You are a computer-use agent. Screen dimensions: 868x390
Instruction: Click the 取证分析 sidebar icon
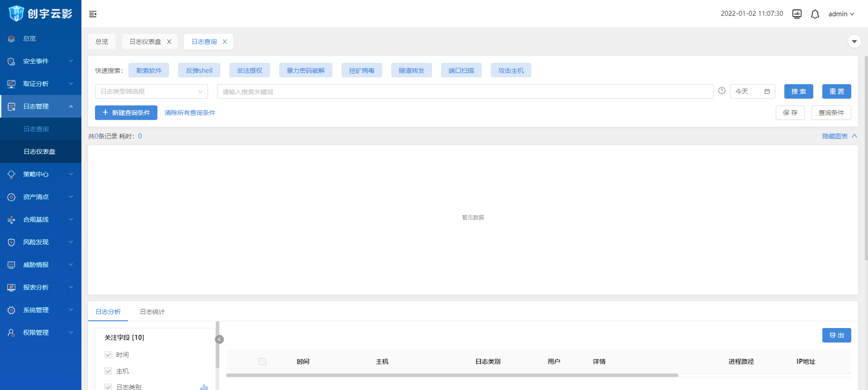[11, 84]
